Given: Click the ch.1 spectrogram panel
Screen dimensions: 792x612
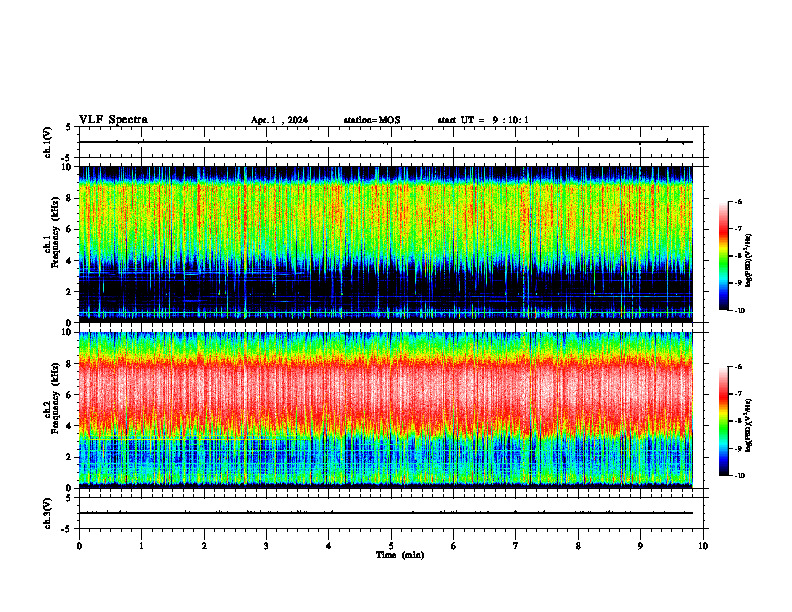Looking at the screenshot, I should click(386, 244).
